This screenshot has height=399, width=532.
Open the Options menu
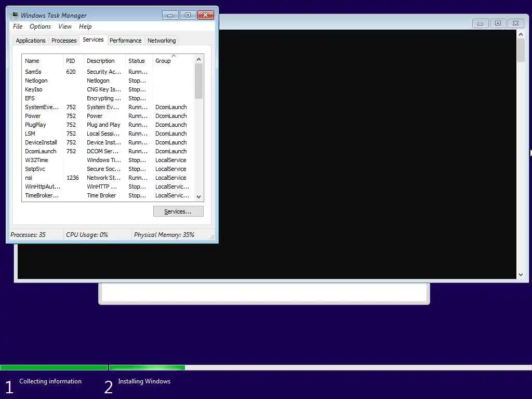(x=40, y=26)
